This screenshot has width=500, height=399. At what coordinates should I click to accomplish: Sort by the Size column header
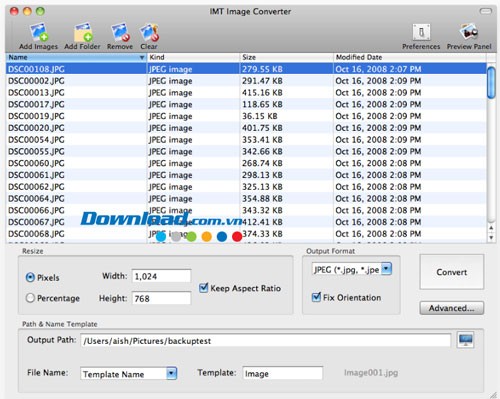[287, 57]
